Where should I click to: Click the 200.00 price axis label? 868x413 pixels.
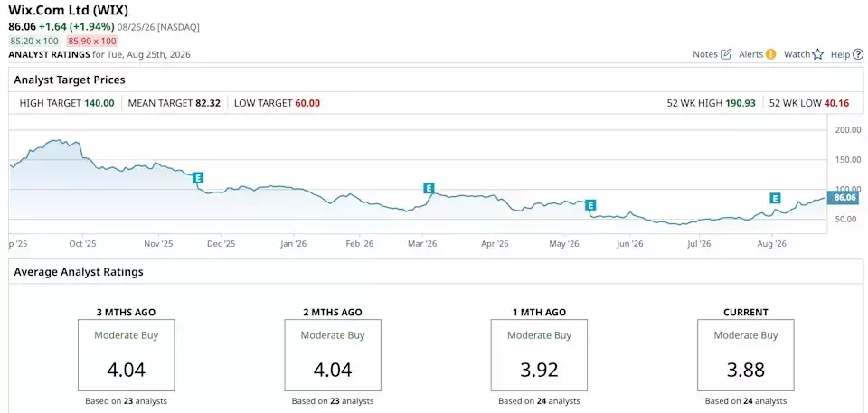click(847, 129)
